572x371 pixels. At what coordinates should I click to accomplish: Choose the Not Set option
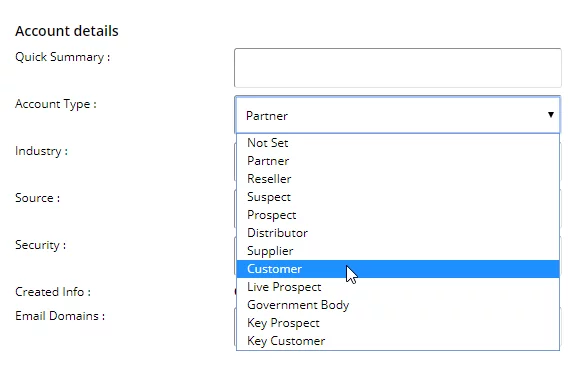pos(398,143)
